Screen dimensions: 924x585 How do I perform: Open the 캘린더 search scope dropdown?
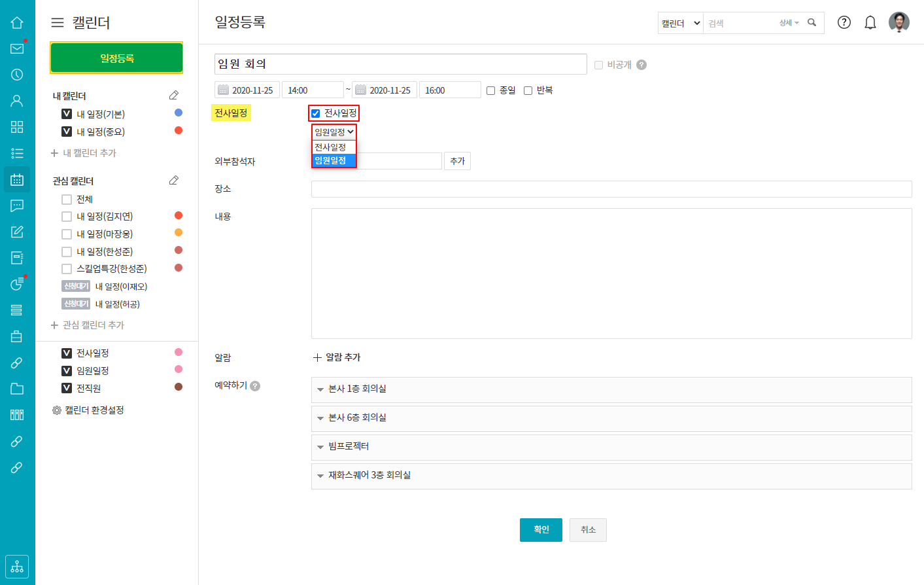click(680, 23)
